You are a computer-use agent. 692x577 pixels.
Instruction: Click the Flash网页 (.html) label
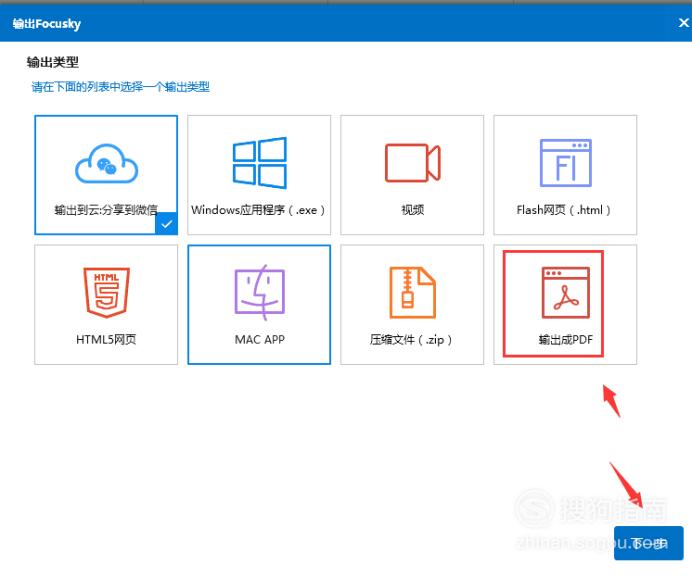(x=564, y=210)
